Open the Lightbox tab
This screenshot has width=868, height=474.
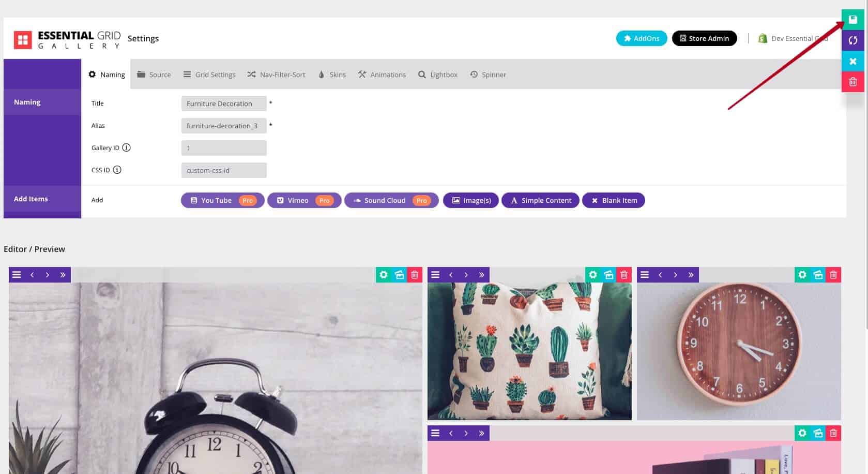pyautogui.click(x=438, y=75)
